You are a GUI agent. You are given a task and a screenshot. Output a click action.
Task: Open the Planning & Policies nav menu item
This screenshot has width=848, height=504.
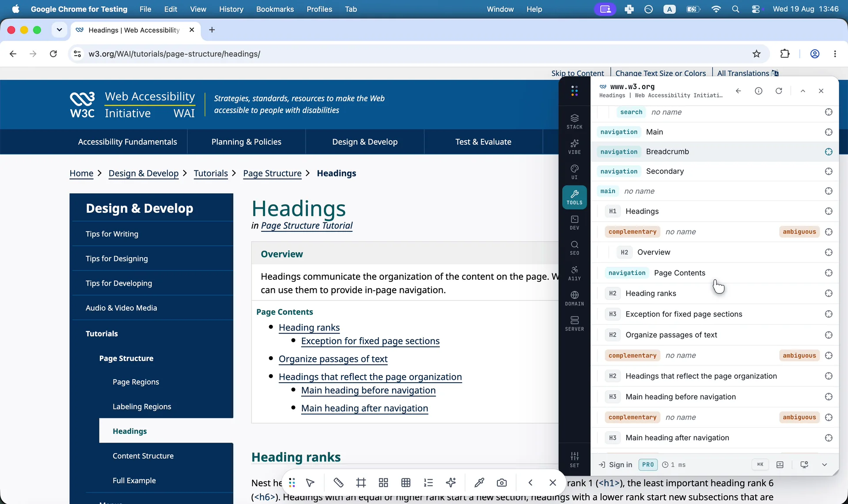pos(246,142)
